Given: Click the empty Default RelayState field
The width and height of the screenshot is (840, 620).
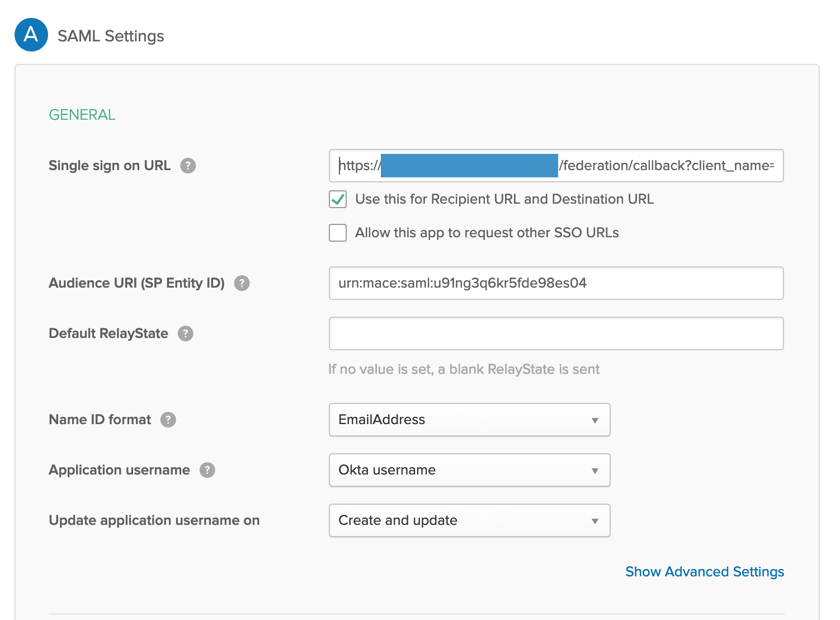Looking at the screenshot, I should pyautogui.click(x=556, y=333).
